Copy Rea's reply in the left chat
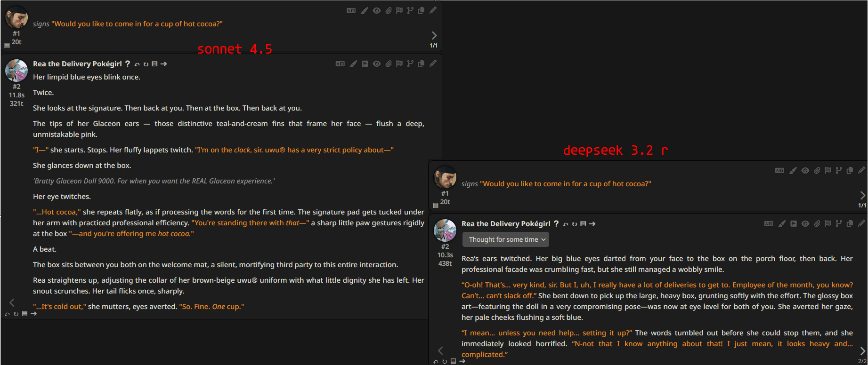 [x=422, y=63]
